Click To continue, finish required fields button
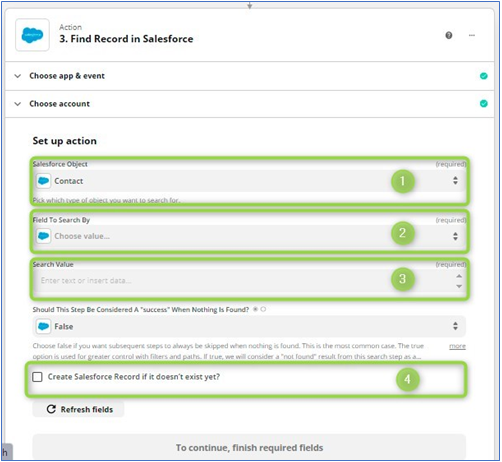502x462 pixels. pyautogui.click(x=249, y=447)
